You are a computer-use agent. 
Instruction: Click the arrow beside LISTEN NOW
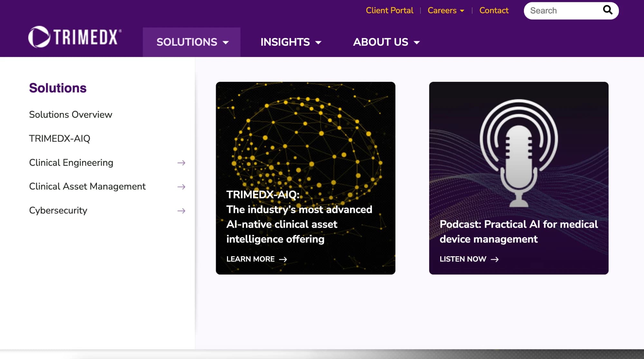tap(495, 260)
